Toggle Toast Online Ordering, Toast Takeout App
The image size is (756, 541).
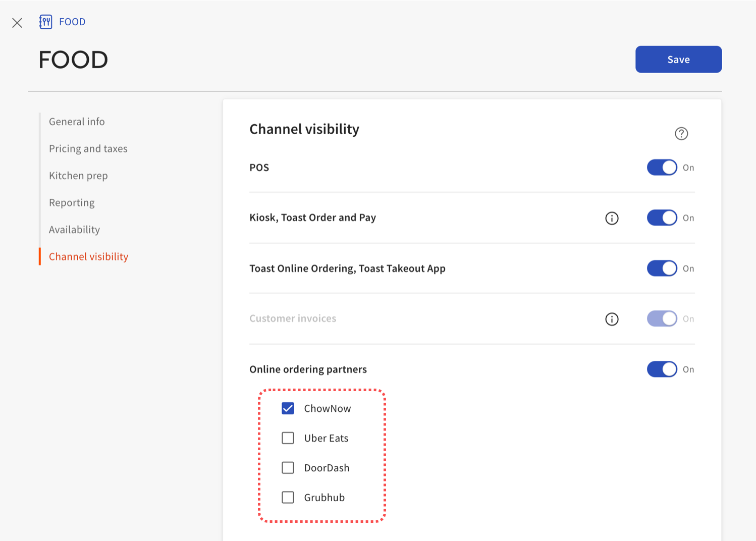pyautogui.click(x=662, y=268)
